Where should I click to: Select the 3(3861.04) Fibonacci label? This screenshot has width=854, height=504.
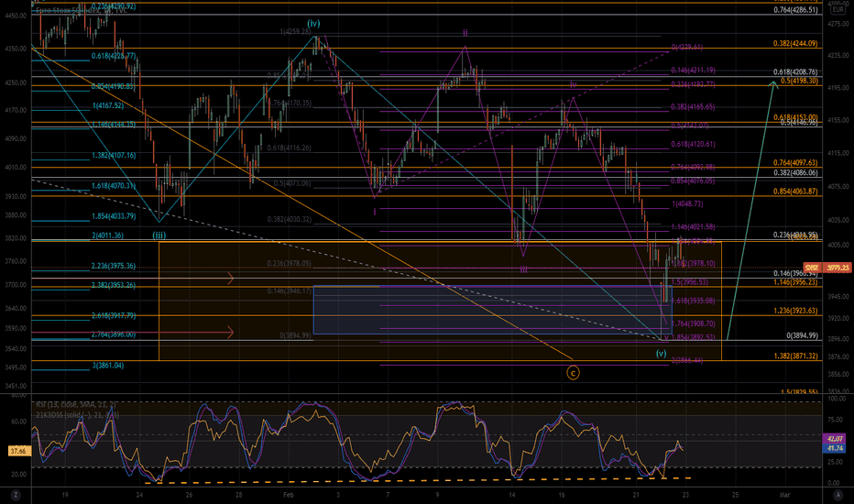pos(107,366)
